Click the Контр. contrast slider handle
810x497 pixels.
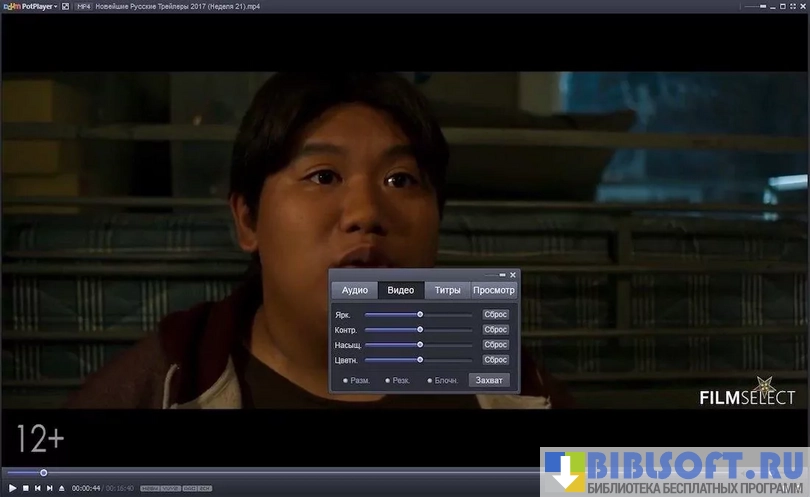[420, 329]
